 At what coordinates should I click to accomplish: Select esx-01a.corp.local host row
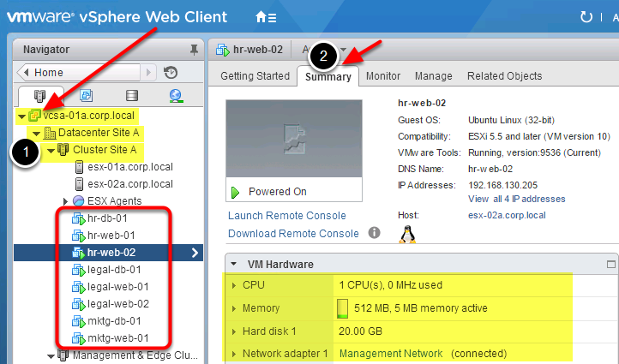point(130,167)
